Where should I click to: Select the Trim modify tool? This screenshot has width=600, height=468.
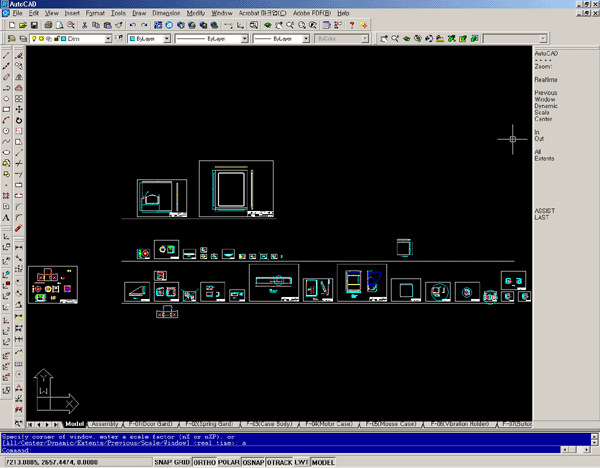tap(19, 163)
